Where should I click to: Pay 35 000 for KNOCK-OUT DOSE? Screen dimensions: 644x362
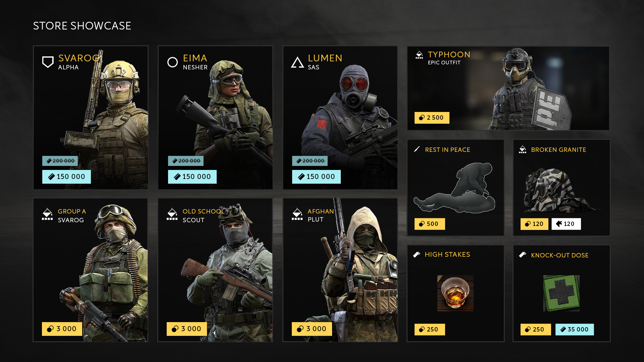coord(575,329)
